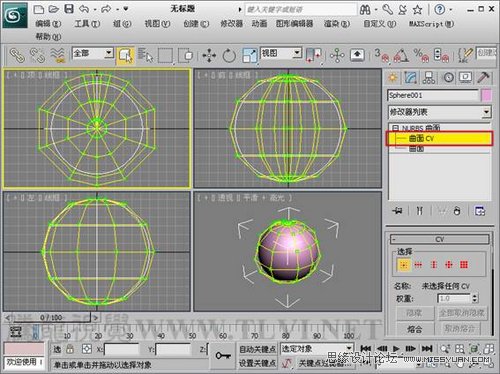Activate the Select and Rotate tool
The image size is (500, 374).
(x=229, y=55)
